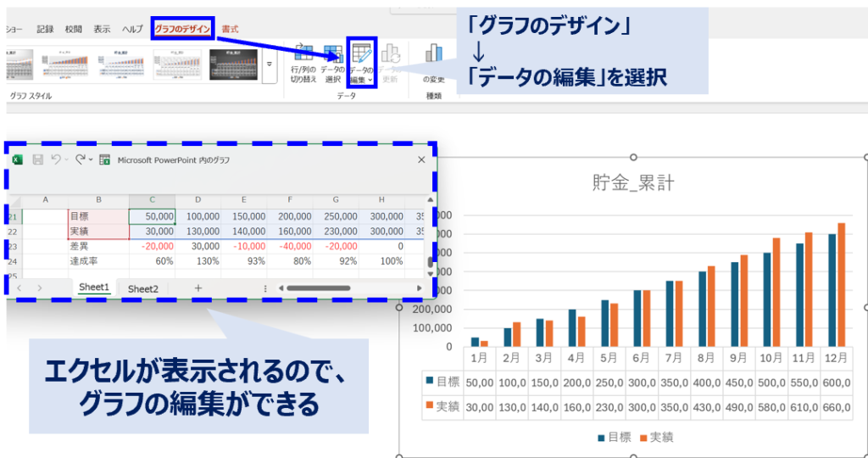Viewport: 868px width, 458px height.
Task: Choose chart style thumbnail left of dark one
Action: [177, 64]
